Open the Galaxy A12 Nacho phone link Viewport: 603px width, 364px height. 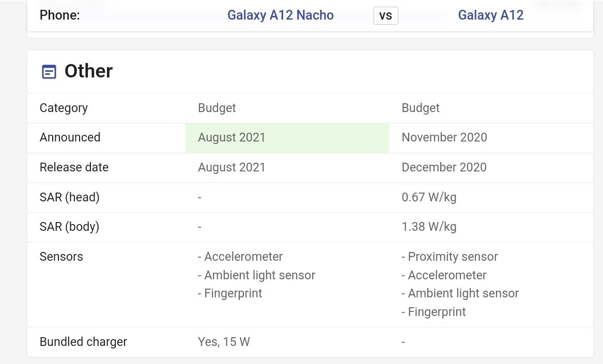pos(281,15)
